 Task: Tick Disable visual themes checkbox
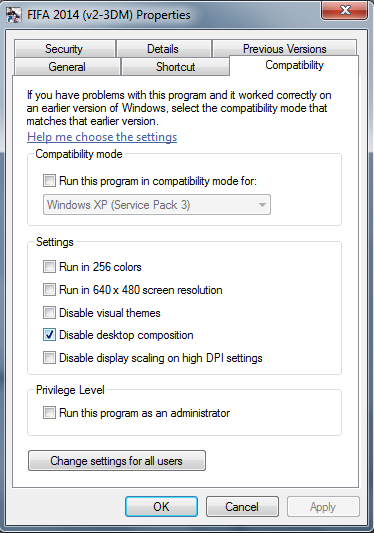click(49, 312)
